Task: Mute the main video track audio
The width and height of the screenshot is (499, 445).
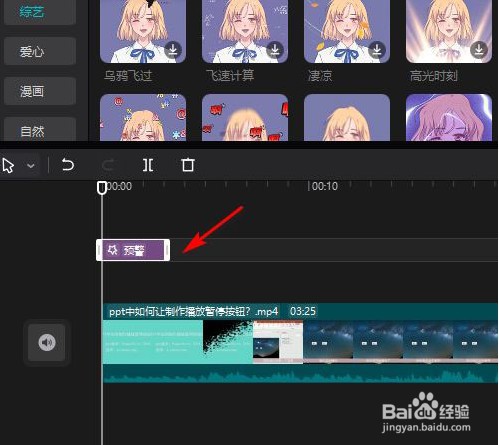Action: coord(47,342)
